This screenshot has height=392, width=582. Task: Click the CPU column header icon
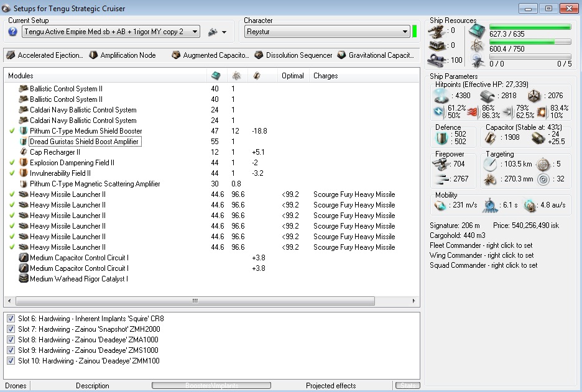click(x=216, y=76)
